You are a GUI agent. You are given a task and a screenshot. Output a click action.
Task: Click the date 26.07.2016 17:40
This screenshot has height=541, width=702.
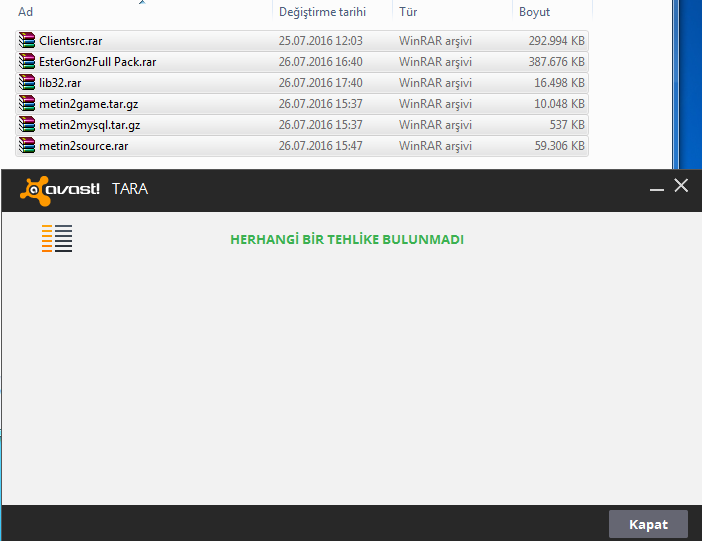tap(321, 83)
